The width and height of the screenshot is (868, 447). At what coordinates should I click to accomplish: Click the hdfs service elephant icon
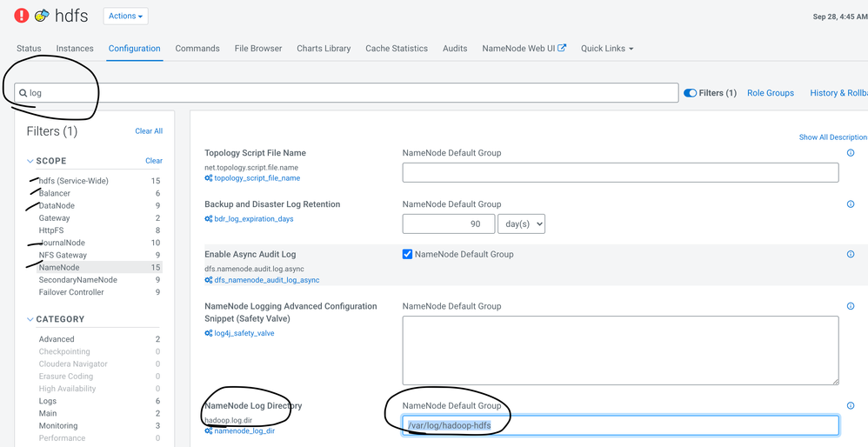tap(42, 16)
